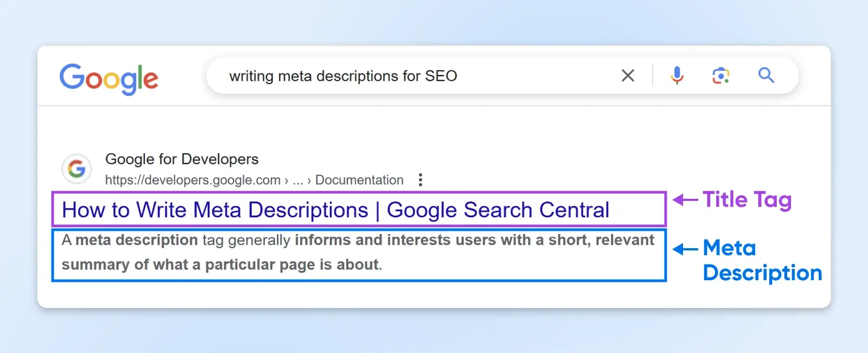Click the Google favicon beside the result
868x353 pixels.
[x=76, y=169]
